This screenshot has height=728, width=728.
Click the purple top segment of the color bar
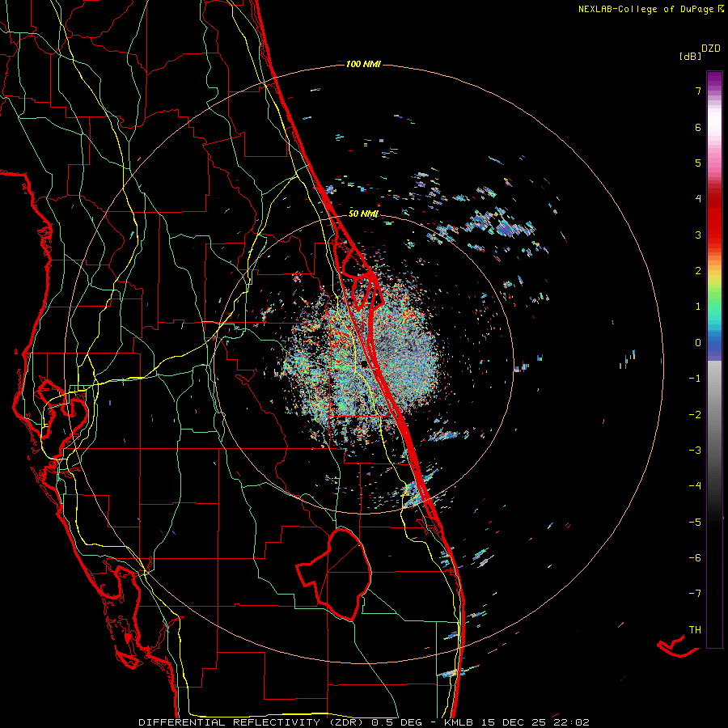(x=714, y=80)
